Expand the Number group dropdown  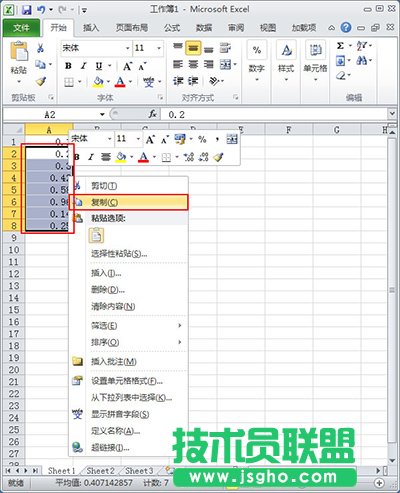tap(257, 80)
